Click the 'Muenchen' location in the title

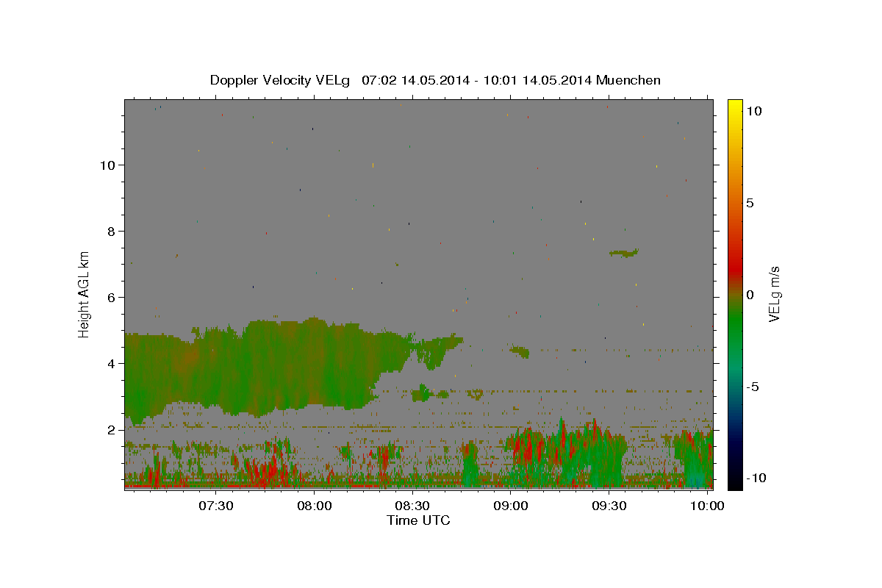628,80
